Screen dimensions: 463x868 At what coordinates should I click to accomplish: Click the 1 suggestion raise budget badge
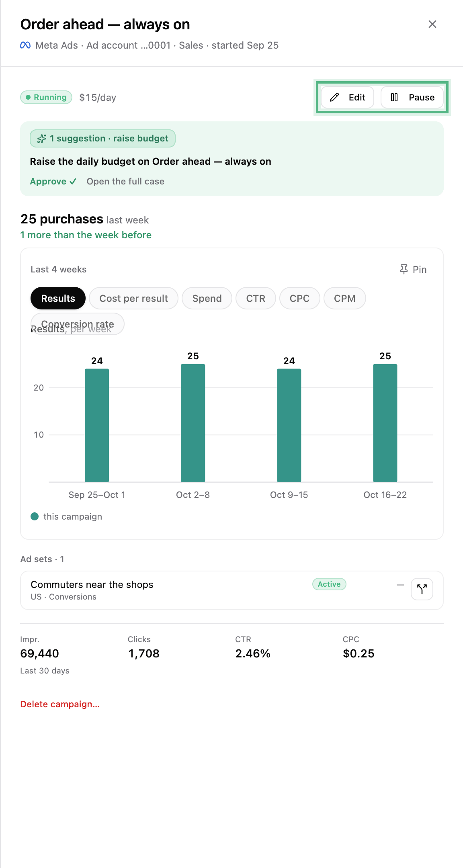tap(102, 139)
